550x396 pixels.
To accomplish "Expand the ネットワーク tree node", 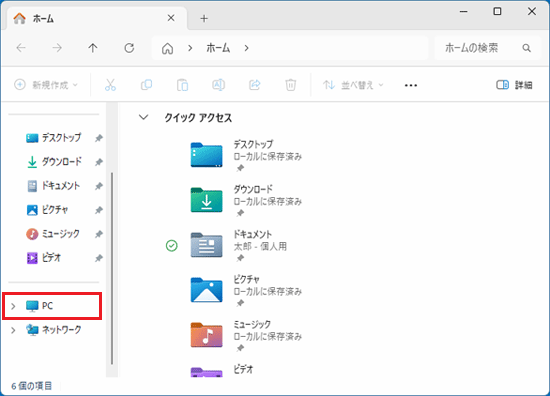I will (13, 330).
